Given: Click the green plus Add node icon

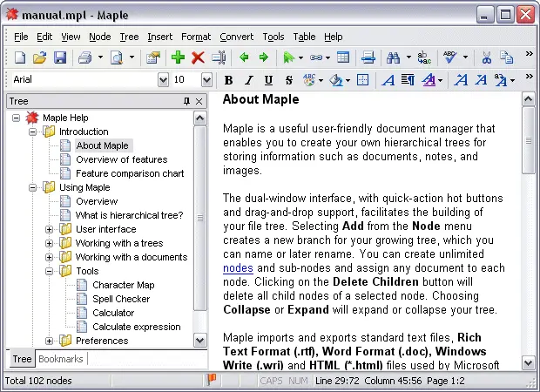Looking at the screenshot, I should [x=178, y=57].
